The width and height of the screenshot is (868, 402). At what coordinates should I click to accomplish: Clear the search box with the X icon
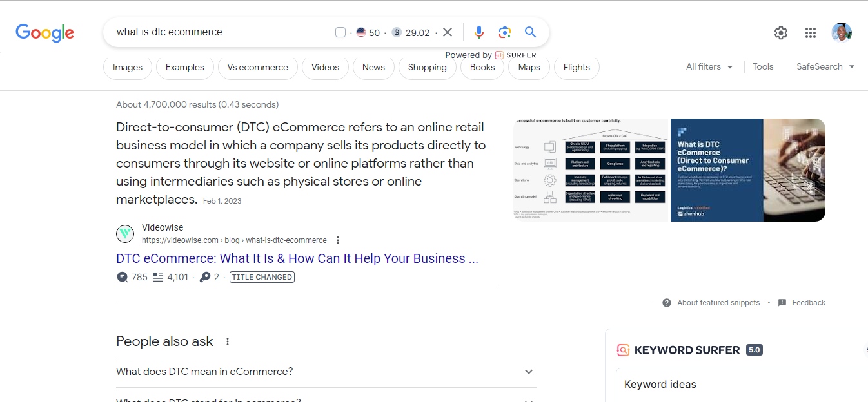click(448, 32)
